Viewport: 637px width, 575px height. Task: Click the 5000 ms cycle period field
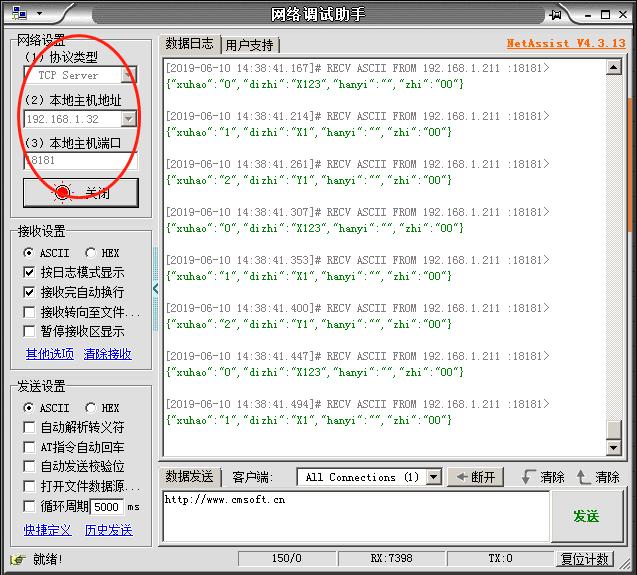106,507
